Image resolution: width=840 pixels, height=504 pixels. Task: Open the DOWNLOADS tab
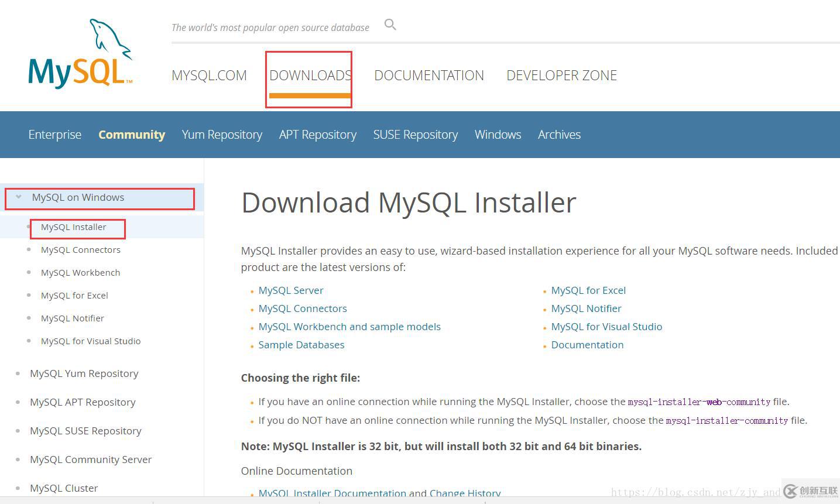coord(310,76)
